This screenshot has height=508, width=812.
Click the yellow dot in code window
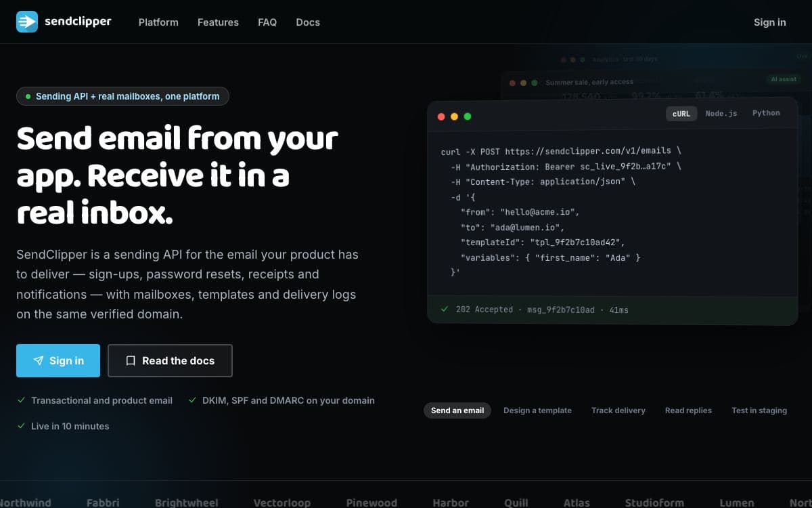point(454,117)
